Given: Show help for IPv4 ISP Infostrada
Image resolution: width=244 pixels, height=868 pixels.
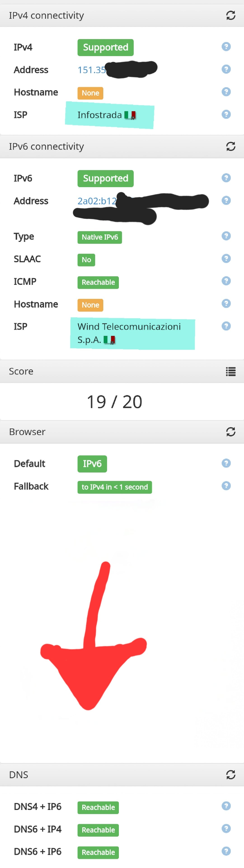Looking at the screenshot, I should [x=226, y=114].
